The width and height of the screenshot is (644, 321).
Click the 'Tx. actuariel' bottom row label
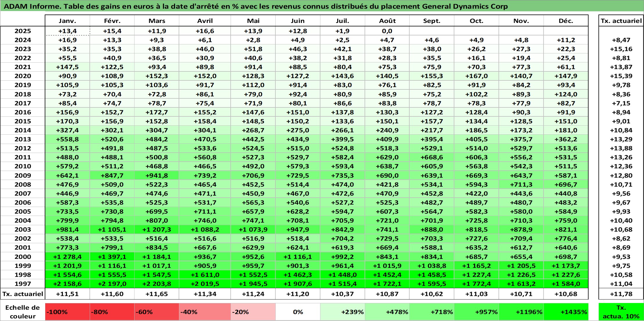tap(23, 294)
